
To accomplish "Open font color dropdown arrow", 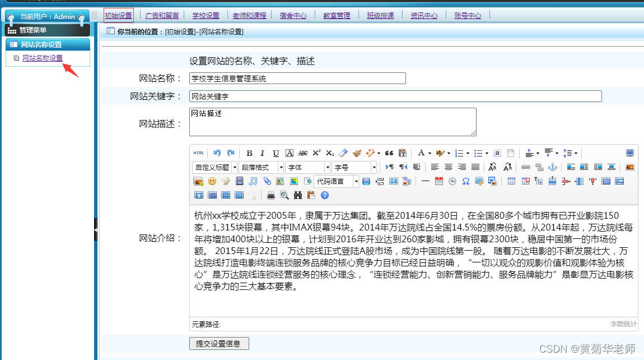I will pos(430,154).
